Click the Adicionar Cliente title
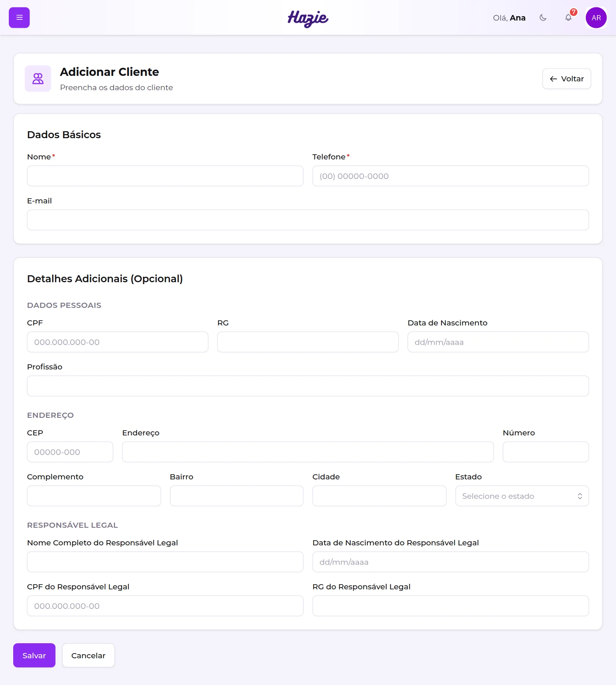 click(x=109, y=72)
